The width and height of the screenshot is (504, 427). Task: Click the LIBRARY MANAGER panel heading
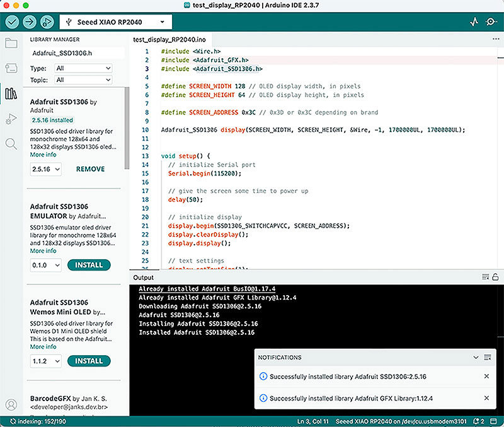[55, 39]
